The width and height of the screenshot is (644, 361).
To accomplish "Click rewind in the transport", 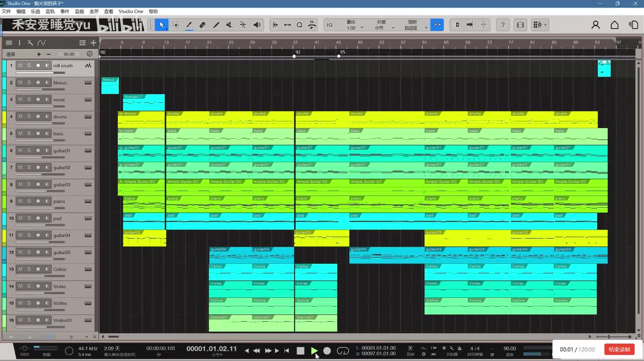I will [x=257, y=350].
